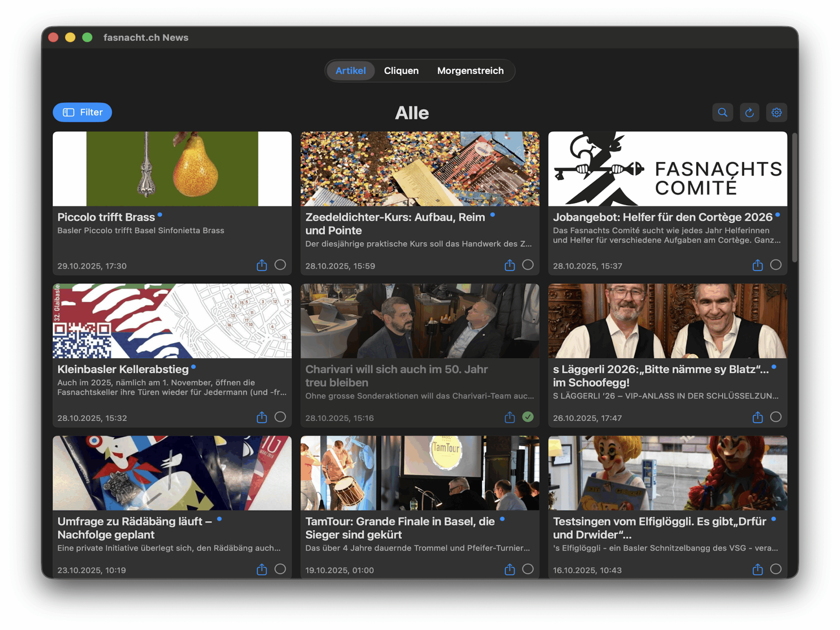Switch to the Cliquen tab
The width and height of the screenshot is (840, 630).
(401, 71)
